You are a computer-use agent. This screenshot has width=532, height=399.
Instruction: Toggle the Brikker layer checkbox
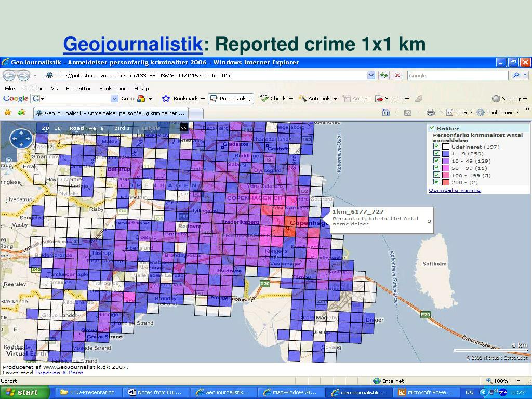click(432, 128)
